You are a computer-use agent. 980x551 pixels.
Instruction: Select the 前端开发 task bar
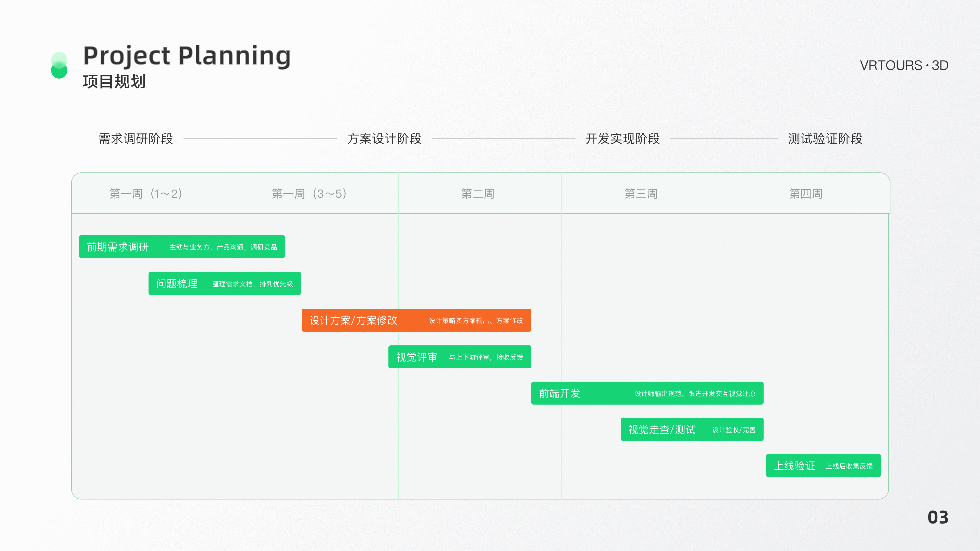pyautogui.click(x=647, y=393)
